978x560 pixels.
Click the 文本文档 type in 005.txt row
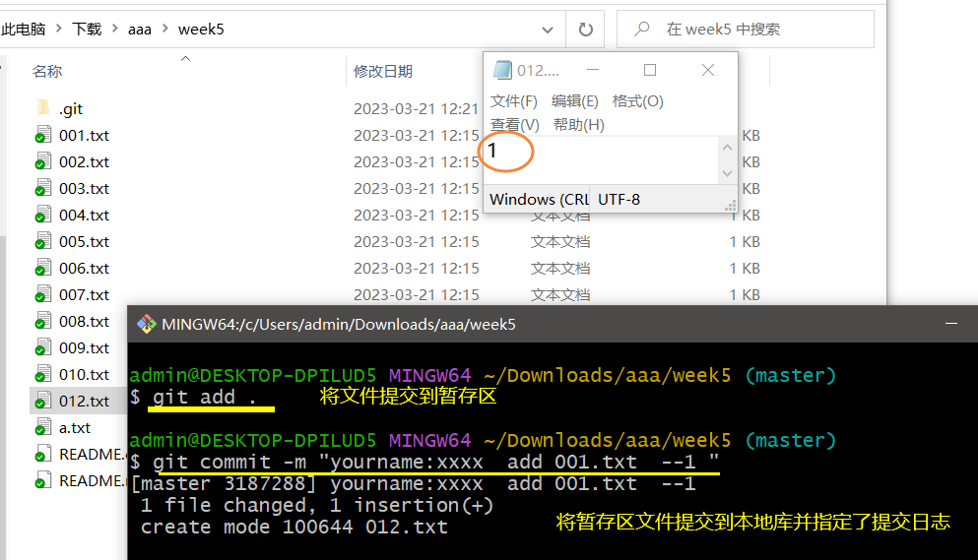[560, 241]
